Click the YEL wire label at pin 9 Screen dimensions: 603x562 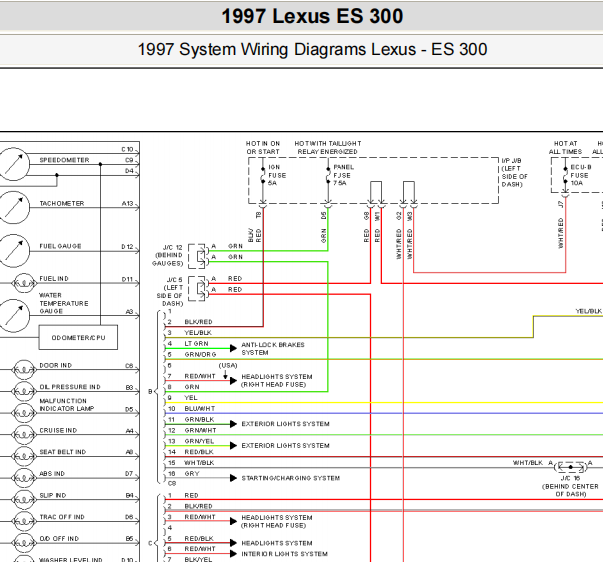click(191, 398)
